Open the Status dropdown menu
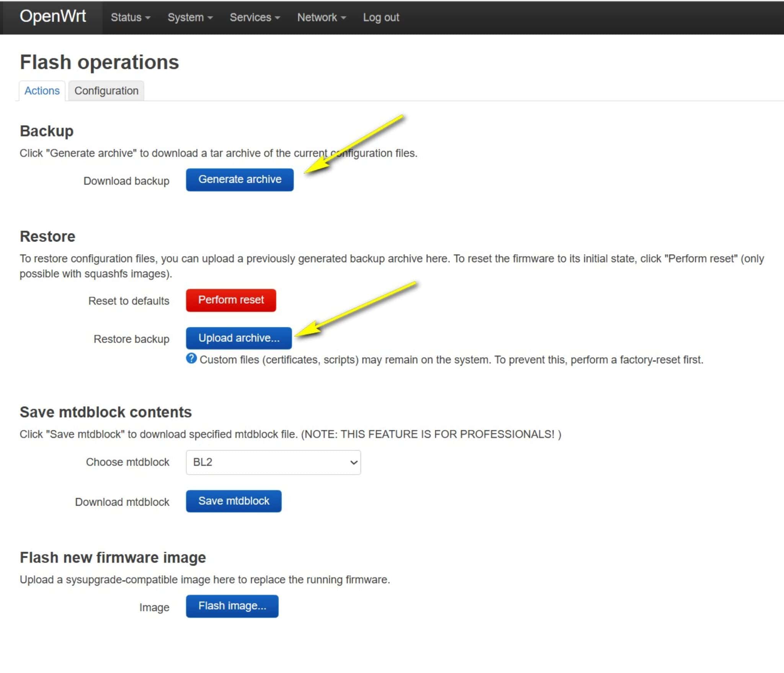 pyautogui.click(x=130, y=18)
